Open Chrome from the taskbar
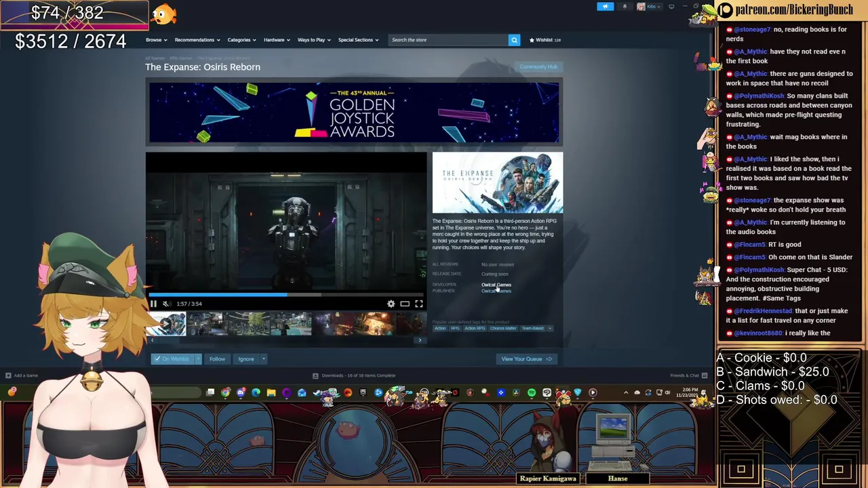 (x=226, y=392)
